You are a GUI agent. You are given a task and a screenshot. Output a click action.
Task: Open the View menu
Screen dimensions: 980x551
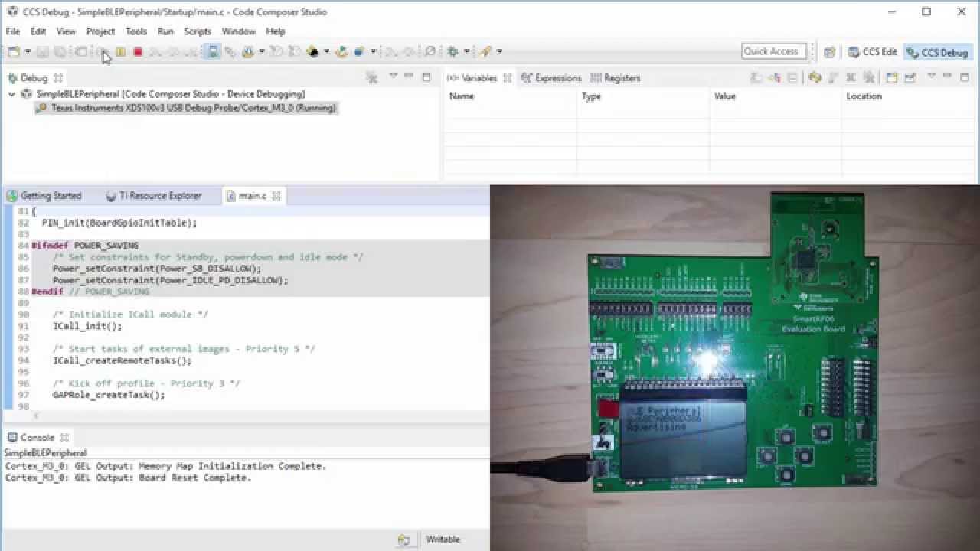[66, 31]
